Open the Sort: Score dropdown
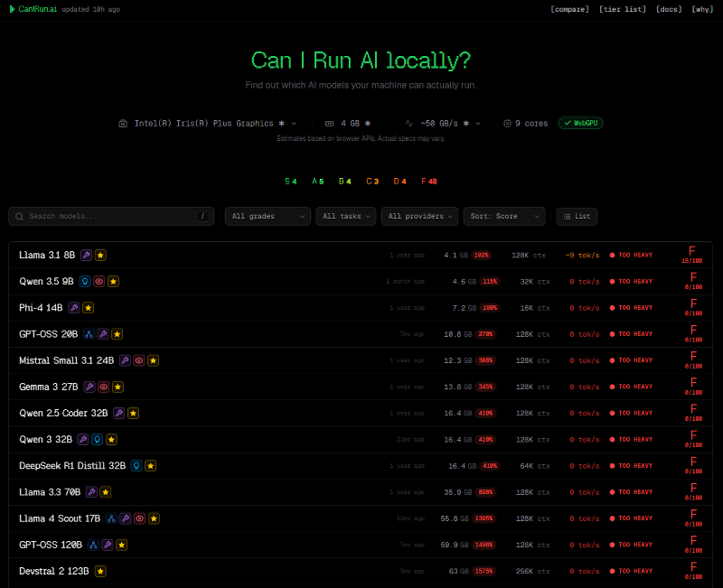This screenshot has width=723, height=588. (x=504, y=216)
